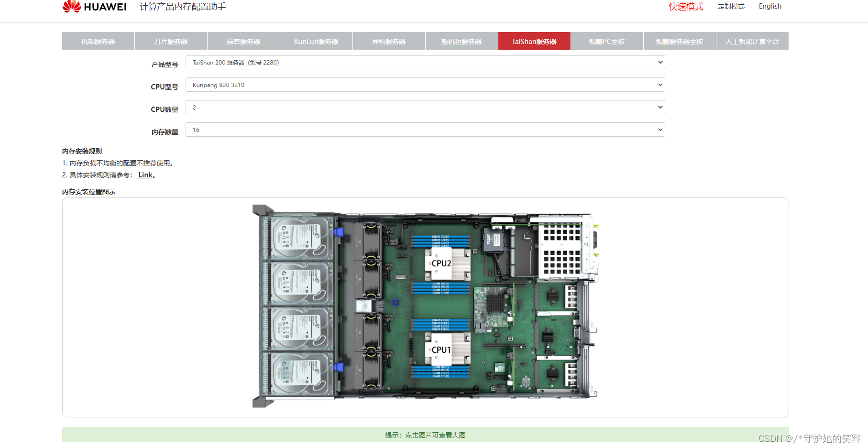Open the 产品型号 product model dropdown
The width and height of the screenshot is (868, 448).
[425, 62]
